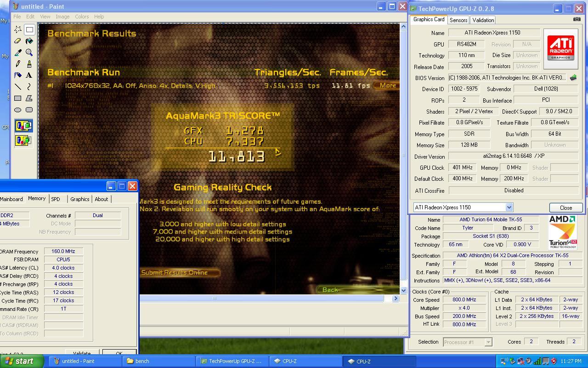Select the Memory tab in CPU-Z
The width and height of the screenshot is (588, 368).
pos(37,198)
